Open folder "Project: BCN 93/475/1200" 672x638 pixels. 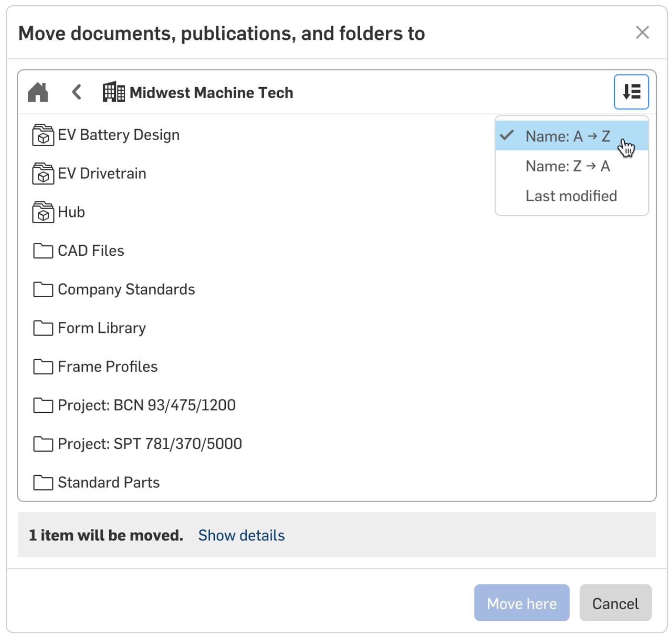pos(146,405)
